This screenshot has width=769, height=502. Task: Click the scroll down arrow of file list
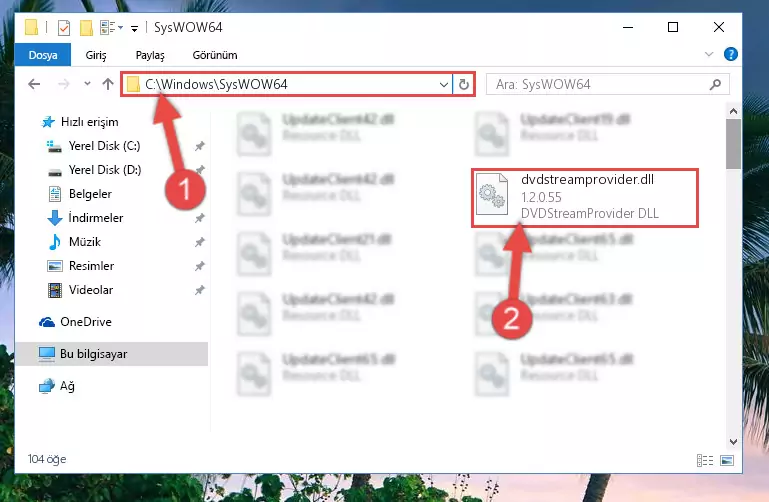[x=733, y=442]
